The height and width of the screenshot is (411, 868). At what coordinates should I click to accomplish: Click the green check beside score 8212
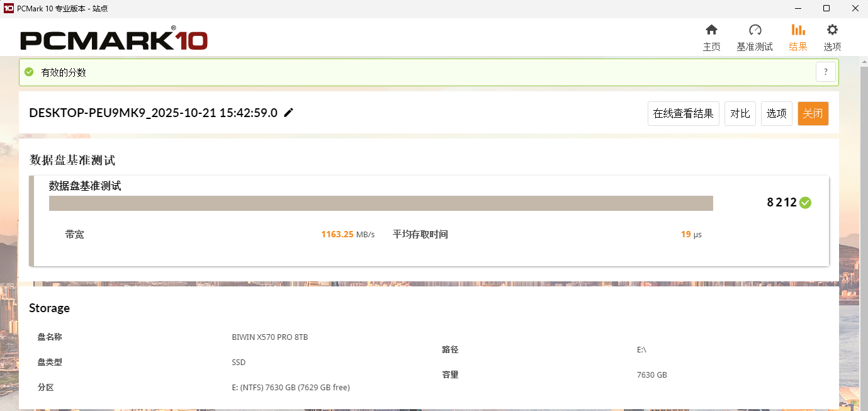coord(805,203)
